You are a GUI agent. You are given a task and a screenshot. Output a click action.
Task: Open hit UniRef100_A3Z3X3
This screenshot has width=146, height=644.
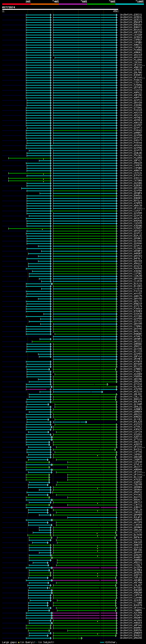pyautogui.click(x=131, y=424)
